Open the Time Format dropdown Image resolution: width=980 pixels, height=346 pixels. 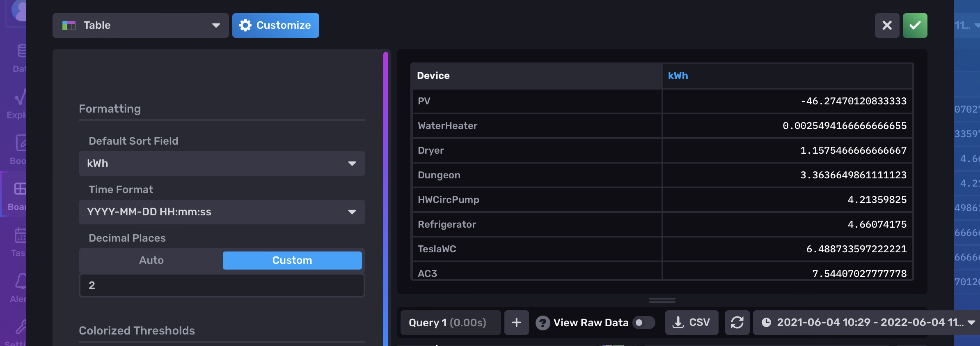click(222, 212)
